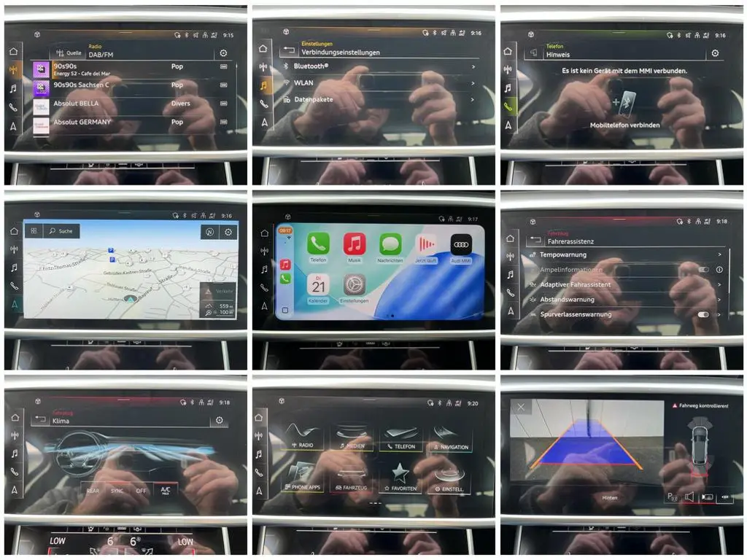Click the Jetzt läuft now-playing icon
Viewport: 747px width, 560px height.
426,244
